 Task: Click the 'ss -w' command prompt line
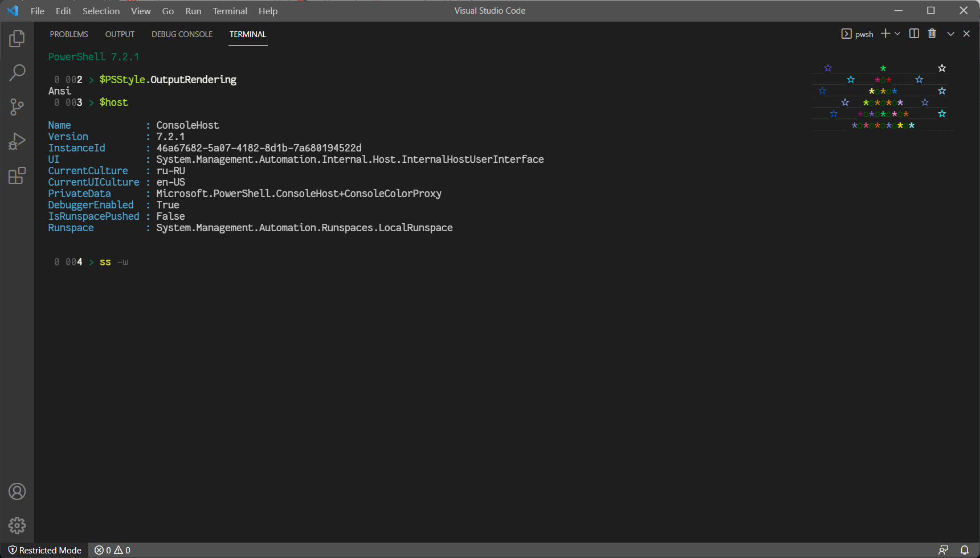click(x=91, y=262)
